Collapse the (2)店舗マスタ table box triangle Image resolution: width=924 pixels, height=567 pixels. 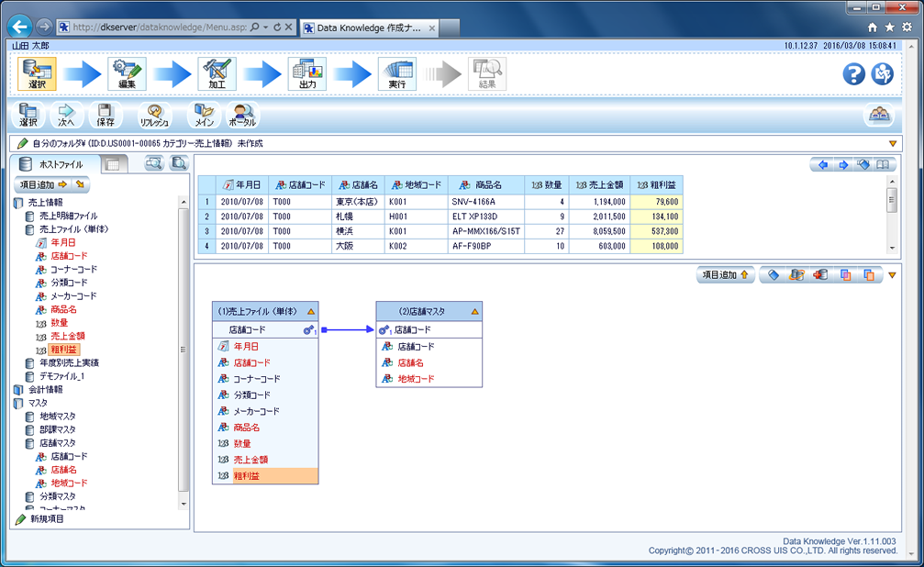tap(474, 311)
